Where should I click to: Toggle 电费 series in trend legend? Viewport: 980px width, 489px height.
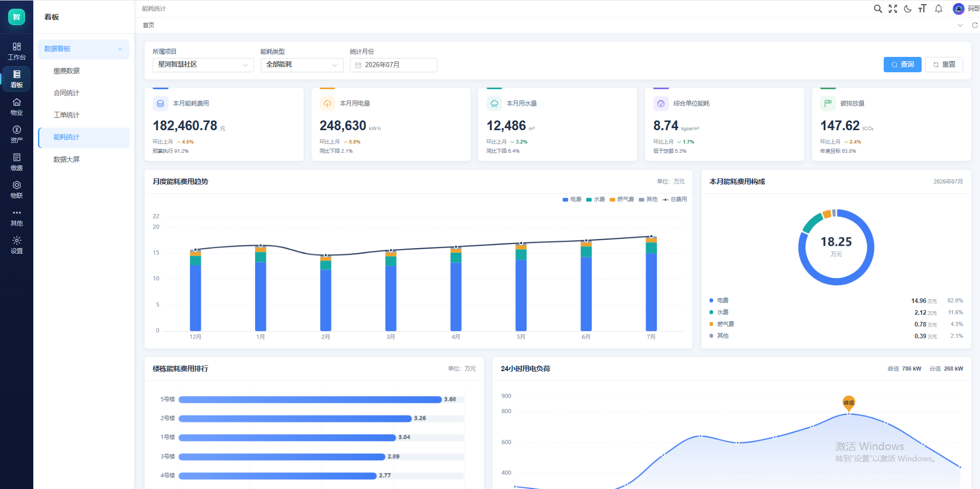[572, 199]
